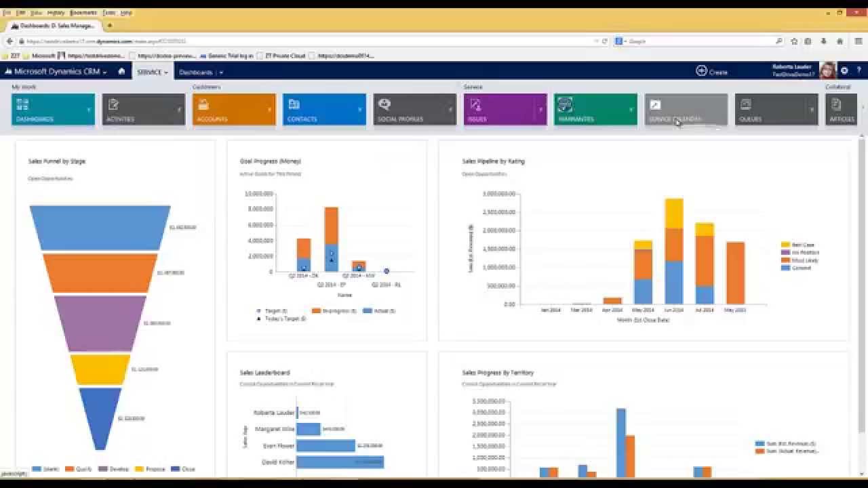Go to the CRM home icon
The image size is (868, 488).
tap(121, 71)
